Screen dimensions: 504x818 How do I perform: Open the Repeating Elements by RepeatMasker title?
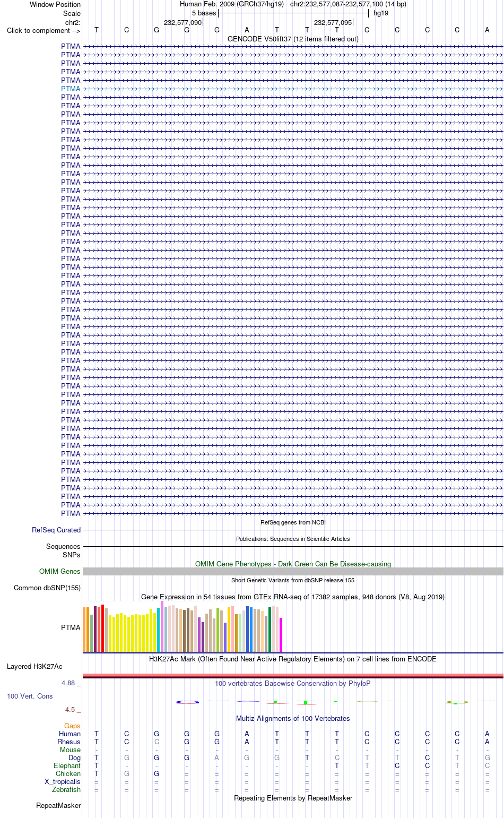coord(293,798)
